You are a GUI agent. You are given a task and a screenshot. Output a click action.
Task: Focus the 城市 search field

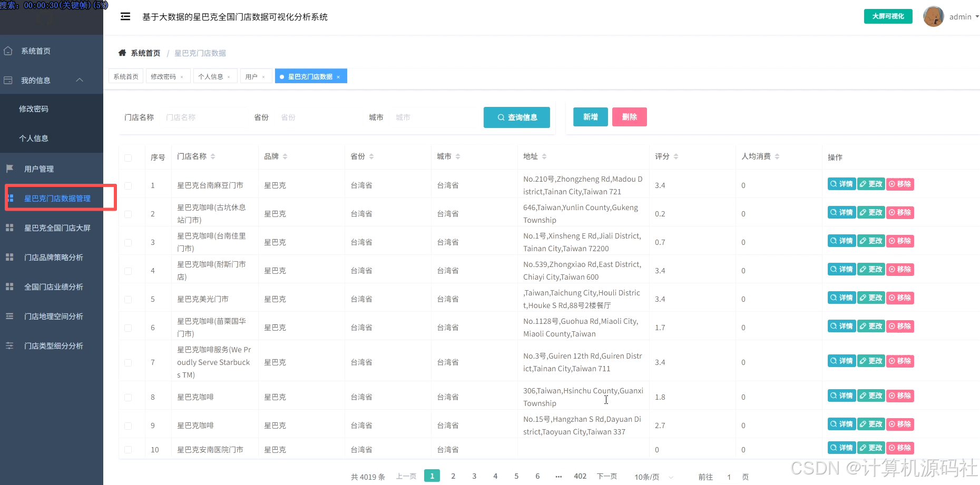tap(433, 117)
